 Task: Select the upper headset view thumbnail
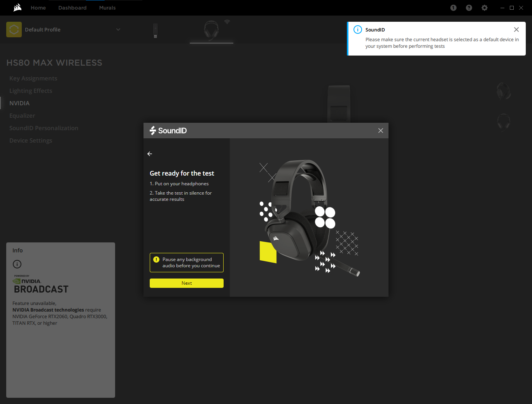[x=504, y=91]
